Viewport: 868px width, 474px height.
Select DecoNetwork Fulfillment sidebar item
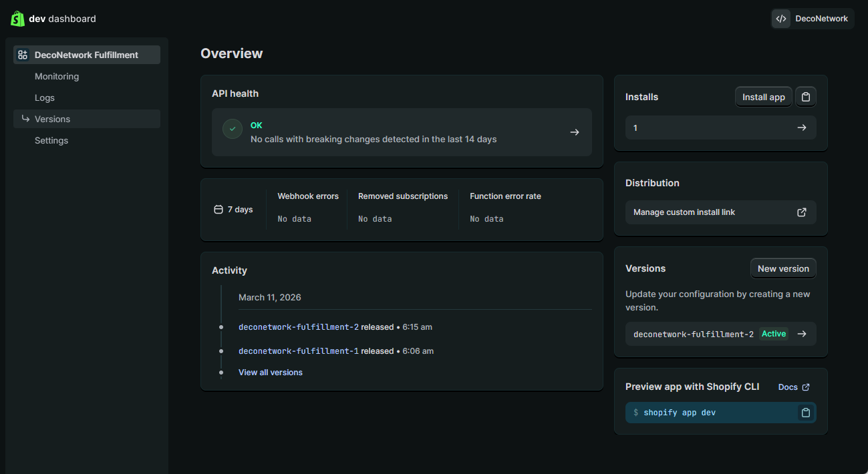87,55
